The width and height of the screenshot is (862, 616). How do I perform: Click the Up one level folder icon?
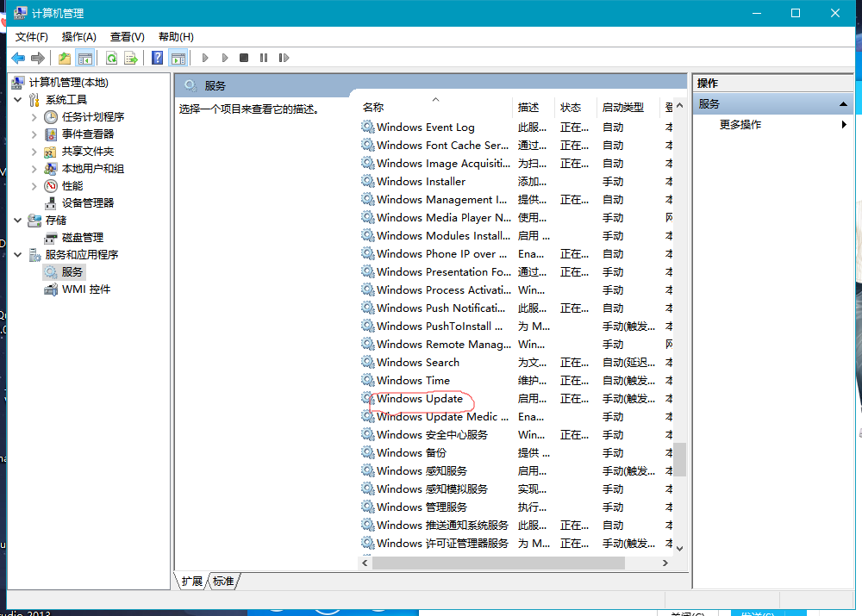(65, 58)
